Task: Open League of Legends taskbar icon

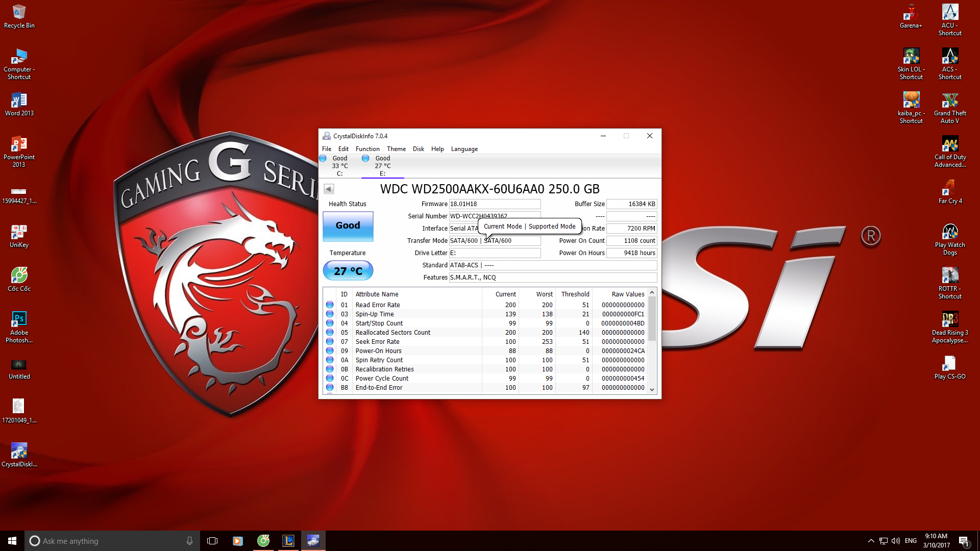Action: click(x=288, y=541)
